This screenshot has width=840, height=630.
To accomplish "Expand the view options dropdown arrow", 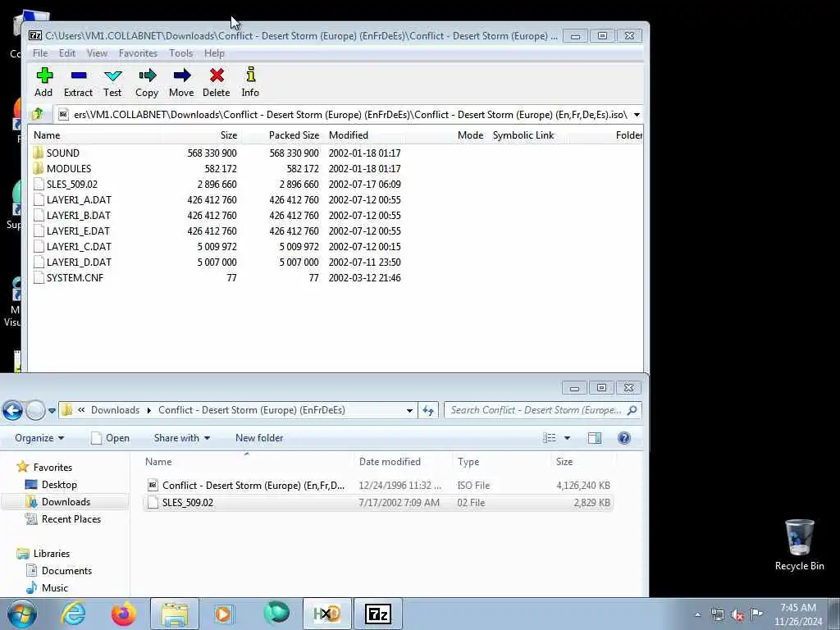I will click(568, 438).
